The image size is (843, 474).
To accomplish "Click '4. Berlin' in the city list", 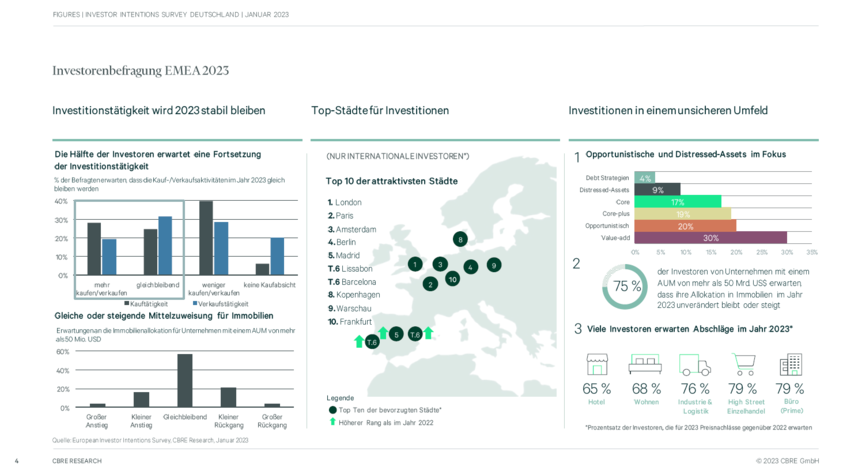I will (x=342, y=242).
